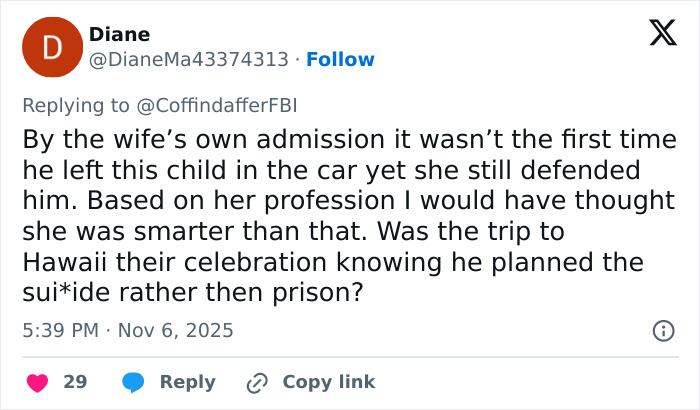
Task: Click the @DianeMa43374313 handle
Action: point(191,59)
